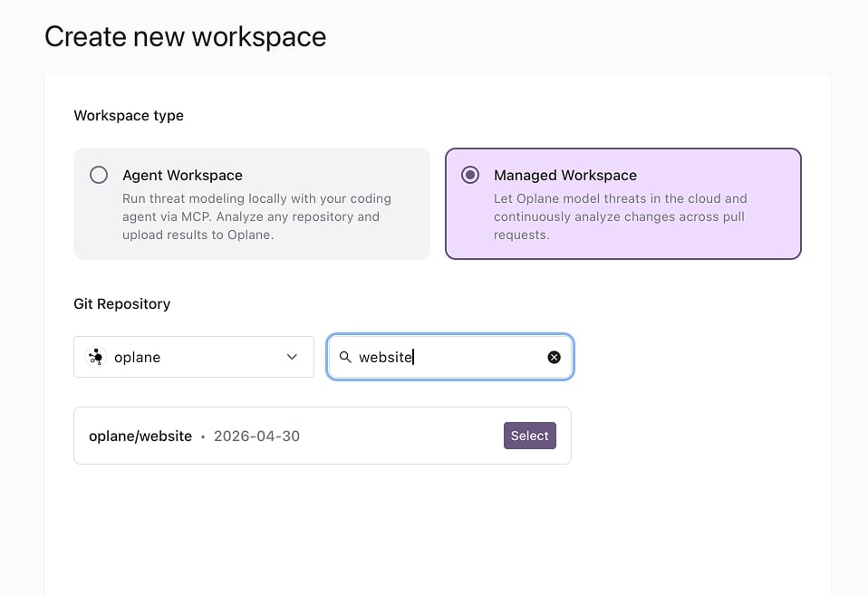Click the Create new workspace heading
Screen dimensions: 868x595
click(186, 37)
